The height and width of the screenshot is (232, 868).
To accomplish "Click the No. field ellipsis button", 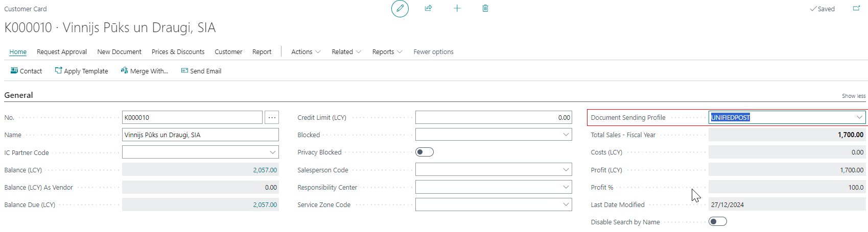I will coord(272,117).
